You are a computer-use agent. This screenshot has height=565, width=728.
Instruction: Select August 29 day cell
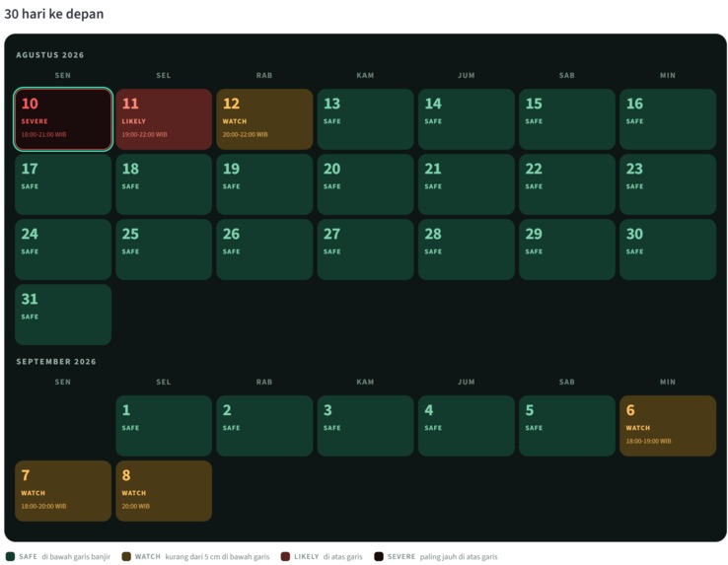click(x=567, y=249)
